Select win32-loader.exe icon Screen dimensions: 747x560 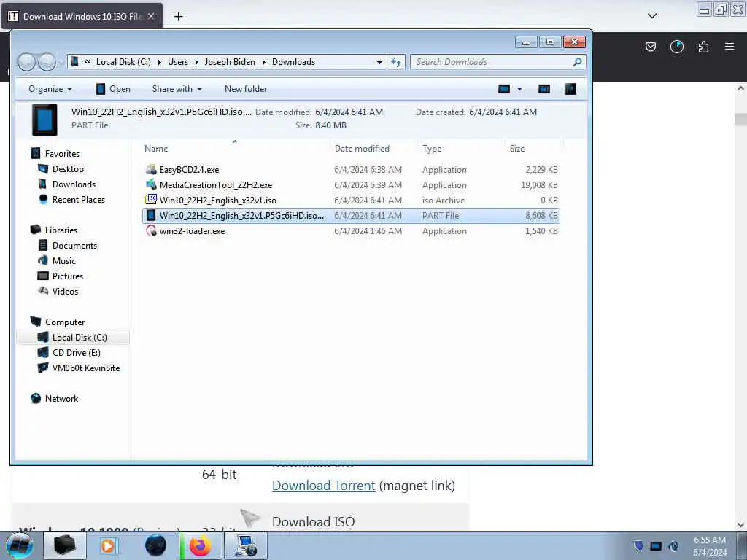(x=151, y=231)
